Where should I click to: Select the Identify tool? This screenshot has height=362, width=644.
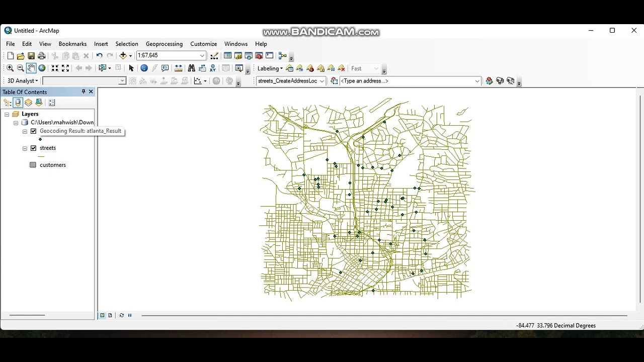[144, 68]
